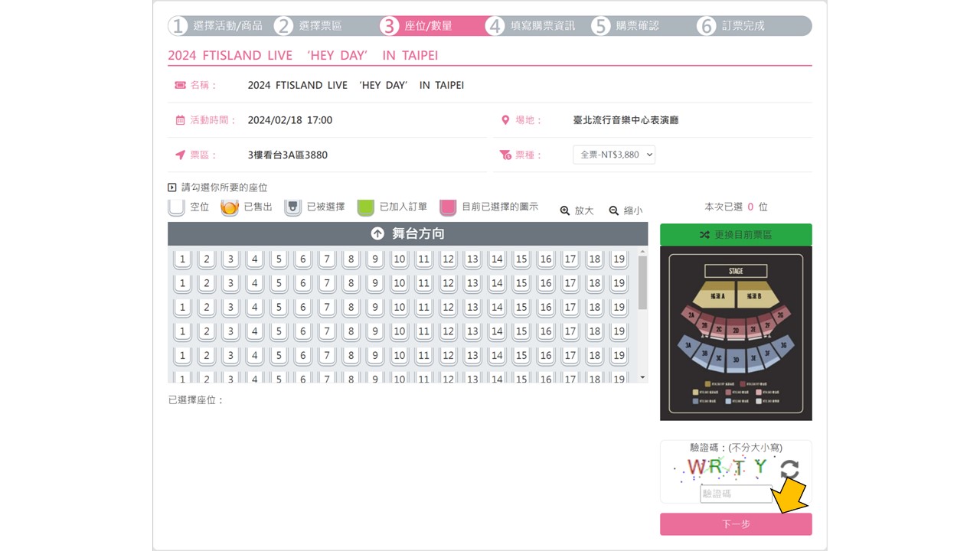The height and width of the screenshot is (551, 980).
Task: Select seat 19 in the first row
Action: pyautogui.click(x=619, y=259)
